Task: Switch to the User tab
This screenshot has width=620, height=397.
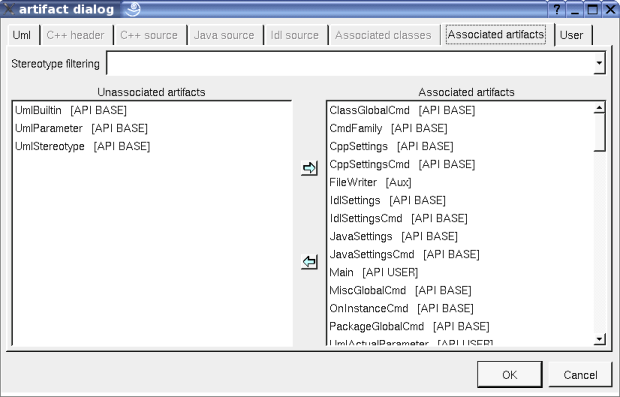Action: coord(572,35)
